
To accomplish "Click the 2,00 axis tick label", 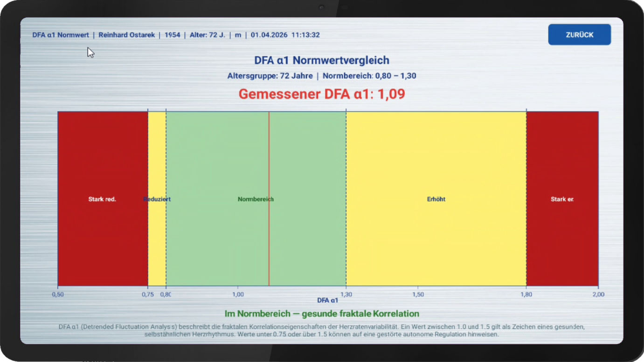I will (598, 294).
